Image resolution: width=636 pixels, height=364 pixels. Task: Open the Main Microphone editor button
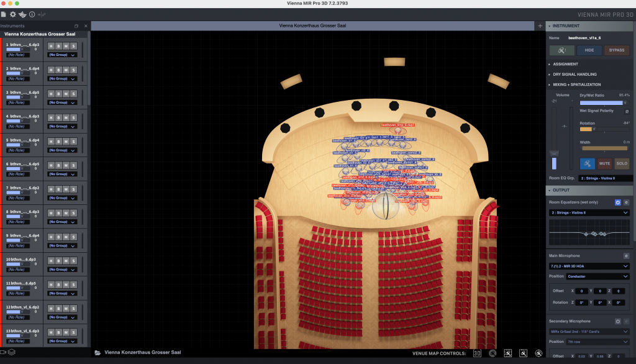tap(626, 256)
